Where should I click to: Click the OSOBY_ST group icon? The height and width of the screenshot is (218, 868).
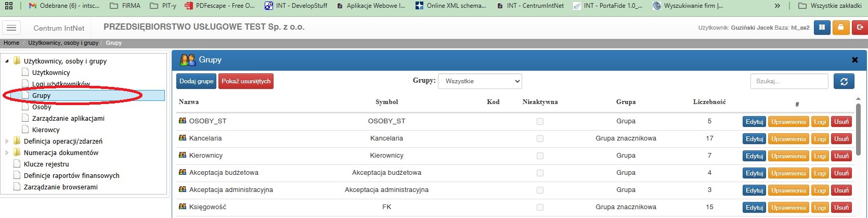point(183,121)
